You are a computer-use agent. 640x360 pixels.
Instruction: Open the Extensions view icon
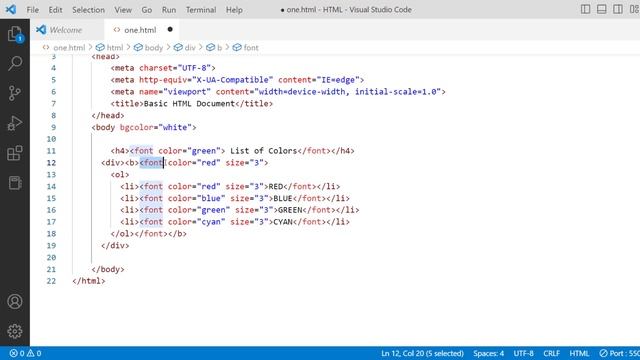coord(15,153)
